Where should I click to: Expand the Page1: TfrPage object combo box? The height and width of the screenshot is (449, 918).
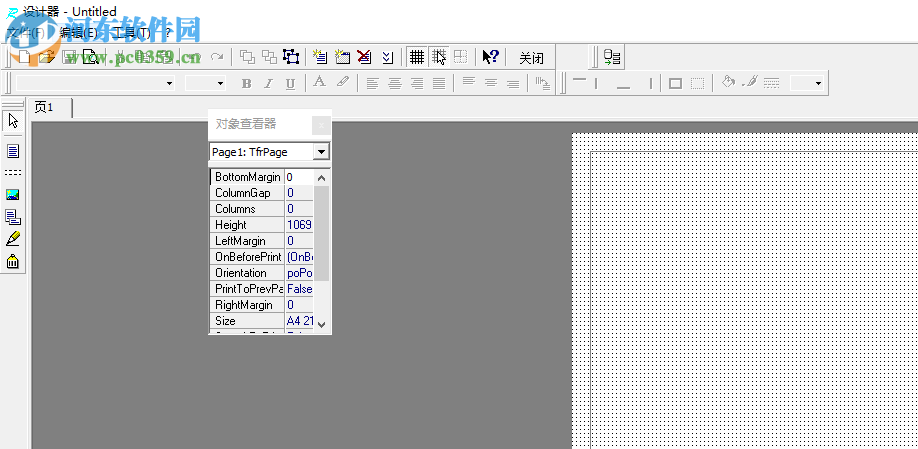pos(321,152)
